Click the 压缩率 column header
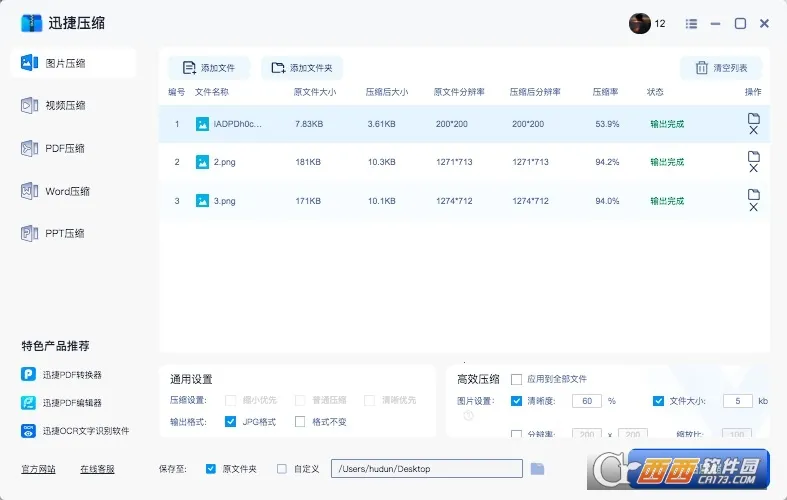Viewport: 787px width, 500px height. click(605, 92)
